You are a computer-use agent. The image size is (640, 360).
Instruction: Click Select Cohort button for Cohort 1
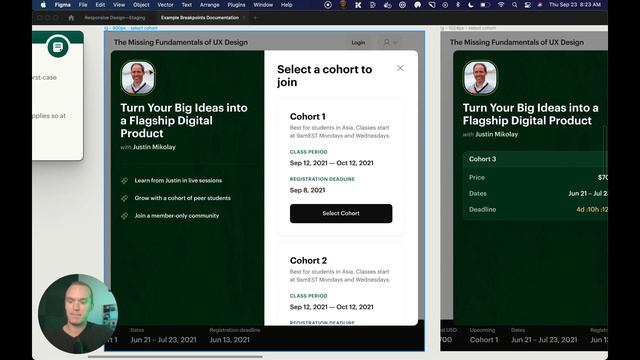pyautogui.click(x=341, y=213)
